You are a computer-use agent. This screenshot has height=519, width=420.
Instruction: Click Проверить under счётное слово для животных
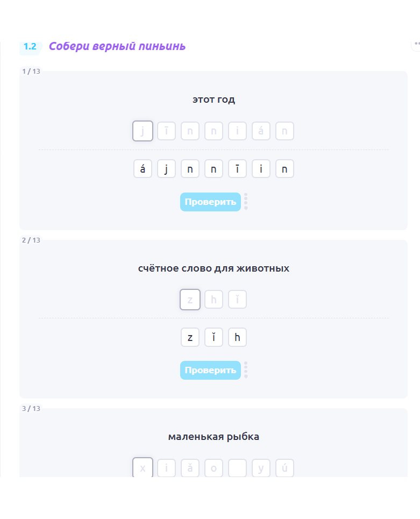pyautogui.click(x=210, y=371)
